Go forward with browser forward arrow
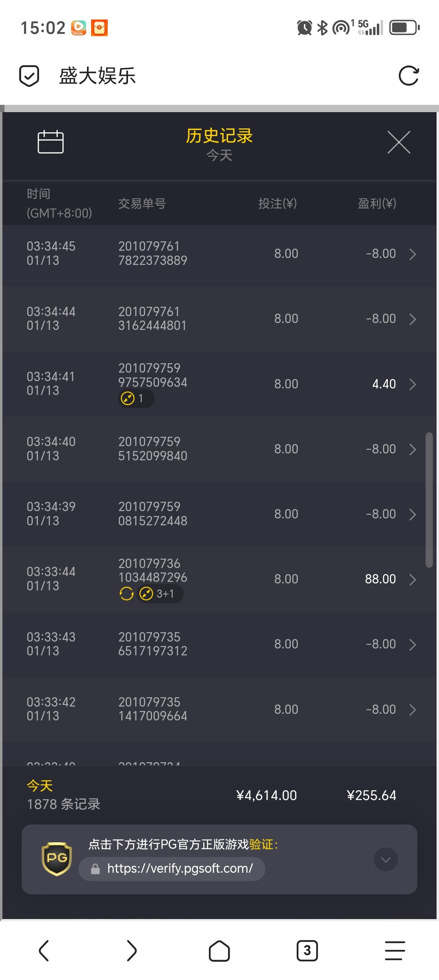439x980 pixels. tap(132, 951)
